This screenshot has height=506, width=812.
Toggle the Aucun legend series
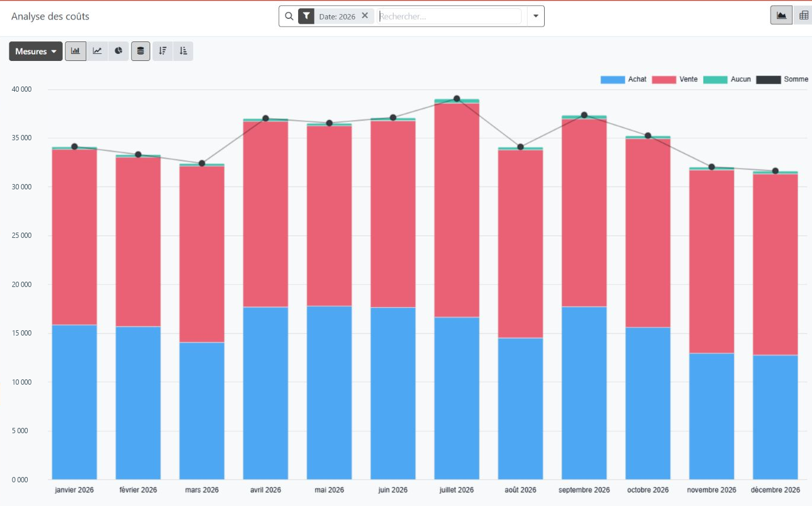(727, 79)
